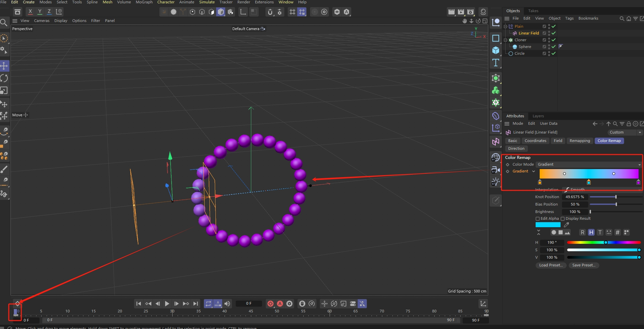Collapse the color chooser arrows expander
Image resolution: width=644 pixels, height=329 pixels.
pyautogui.click(x=538, y=232)
